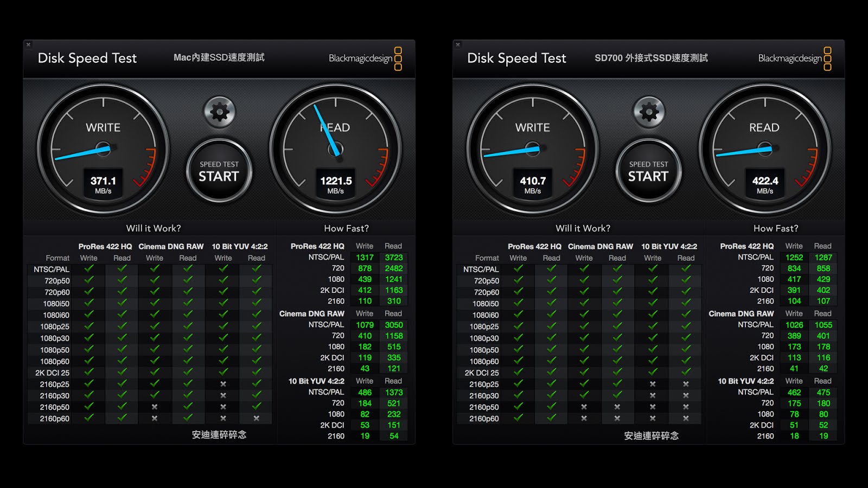
Task: Click Mac window 2160p60 10 Bit YUV read X mark
Action: (256, 418)
